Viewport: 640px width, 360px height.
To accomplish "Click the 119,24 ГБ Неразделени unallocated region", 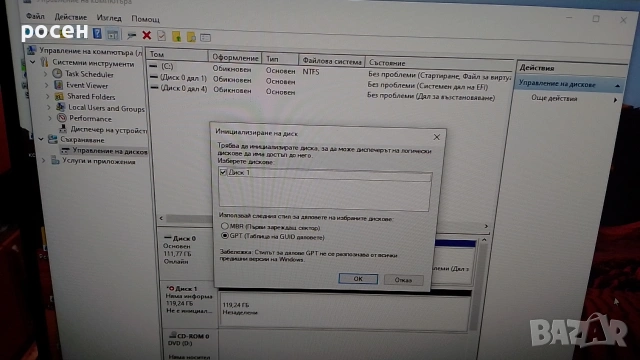I will click(344, 310).
